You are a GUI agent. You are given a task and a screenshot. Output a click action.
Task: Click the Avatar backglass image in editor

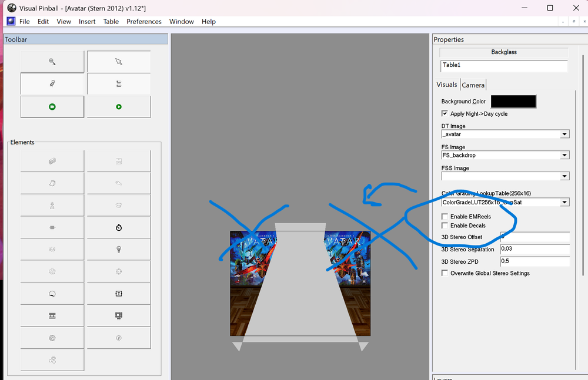click(300, 283)
